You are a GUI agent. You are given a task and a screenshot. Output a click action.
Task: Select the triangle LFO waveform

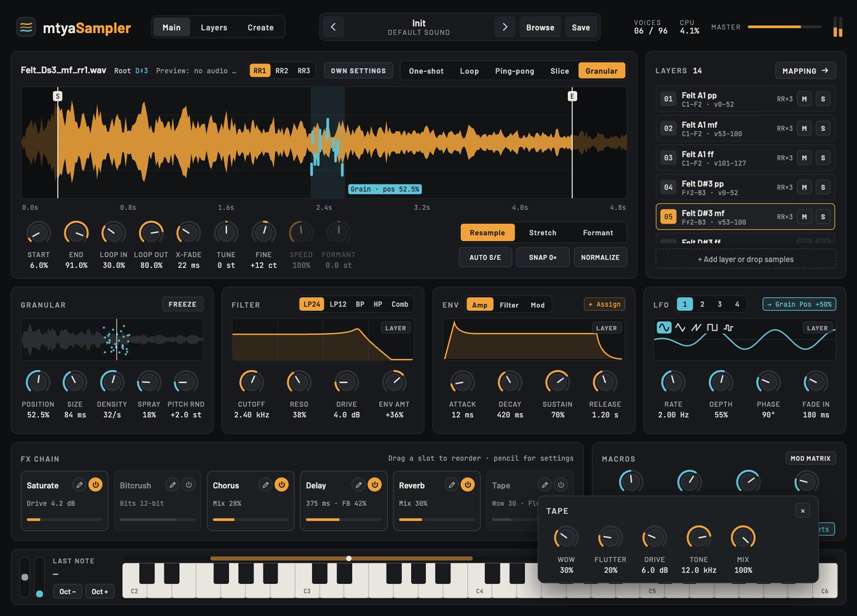pyautogui.click(x=680, y=327)
